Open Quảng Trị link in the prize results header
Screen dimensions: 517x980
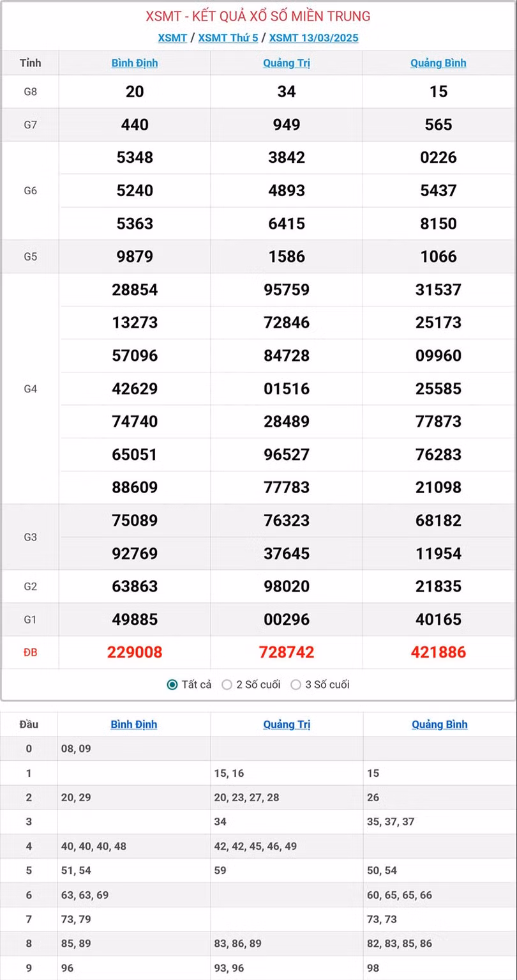287,63
